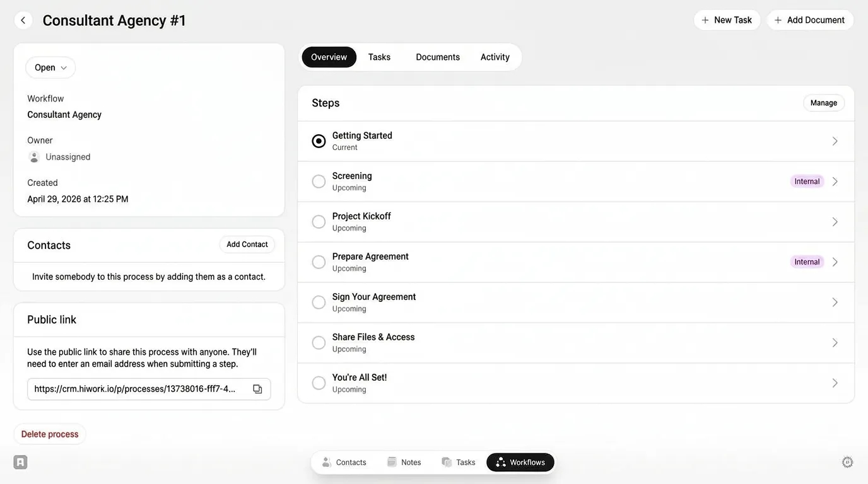
Task: Expand You're All Set! chevron
Action: point(835,383)
